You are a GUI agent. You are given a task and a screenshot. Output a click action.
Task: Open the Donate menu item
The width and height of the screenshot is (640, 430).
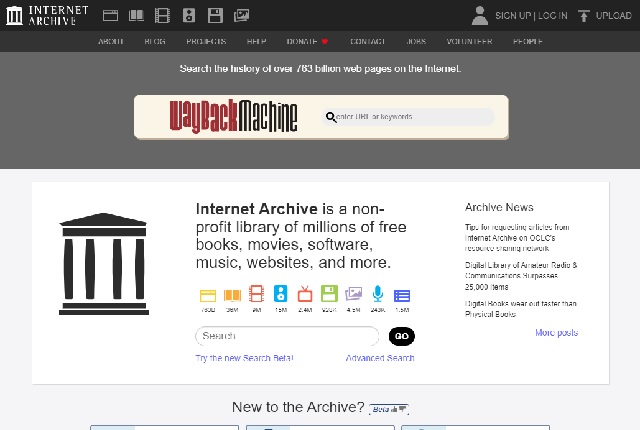tap(302, 41)
